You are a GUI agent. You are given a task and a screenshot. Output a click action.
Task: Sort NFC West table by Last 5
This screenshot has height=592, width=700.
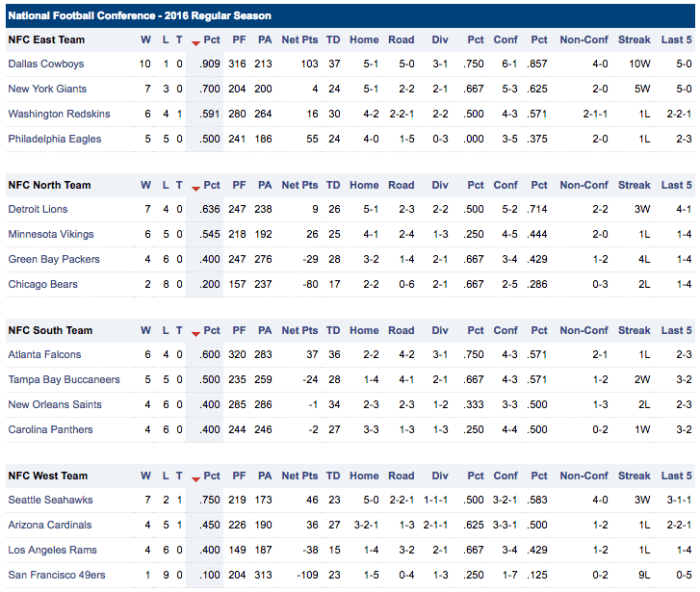pyautogui.click(x=676, y=475)
